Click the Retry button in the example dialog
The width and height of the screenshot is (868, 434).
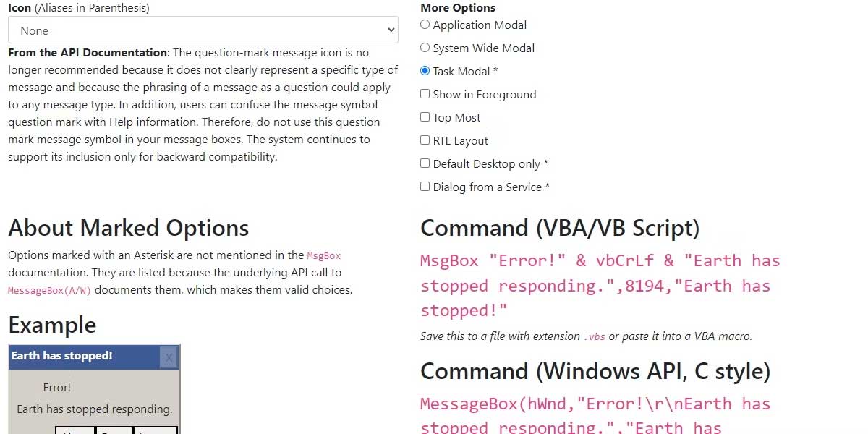(x=114, y=430)
